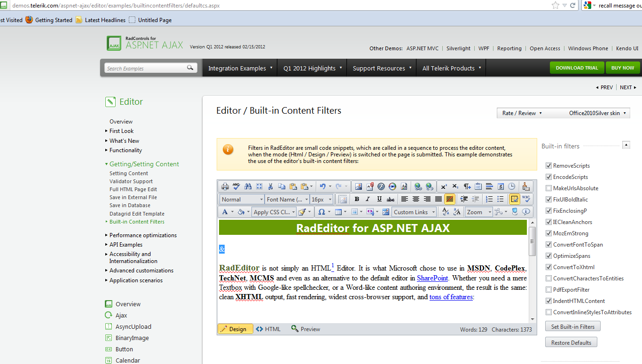Image resolution: width=642 pixels, height=364 pixels.
Task: Click the DOWNLOAD TRIAL button
Action: pyautogui.click(x=577, y=68)
